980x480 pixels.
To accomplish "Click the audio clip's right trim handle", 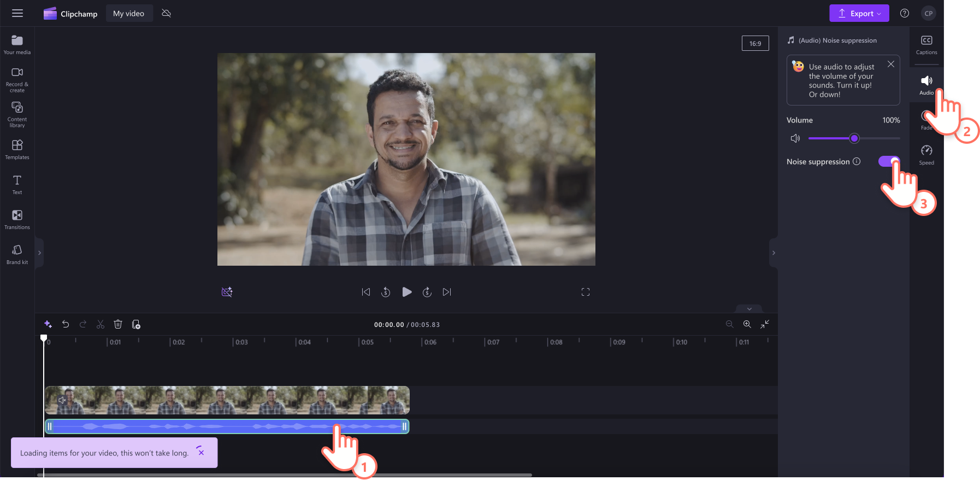I will coord(405,426).
